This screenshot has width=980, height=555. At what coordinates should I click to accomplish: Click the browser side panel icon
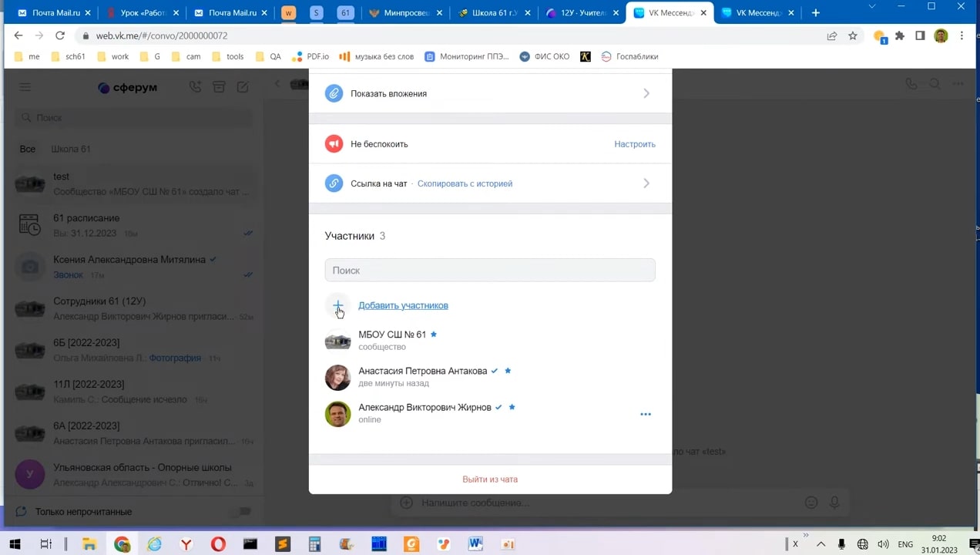(x=920, y=35)
